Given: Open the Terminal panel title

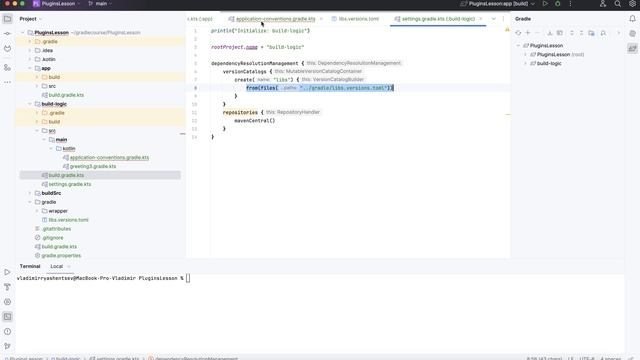Looking at the screenshot, I should [x=30, y=266].
